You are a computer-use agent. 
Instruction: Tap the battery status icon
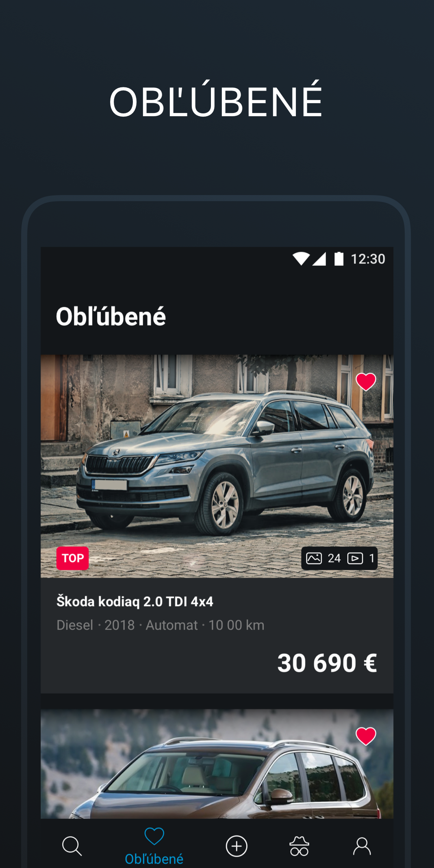[x=339, y=259]
